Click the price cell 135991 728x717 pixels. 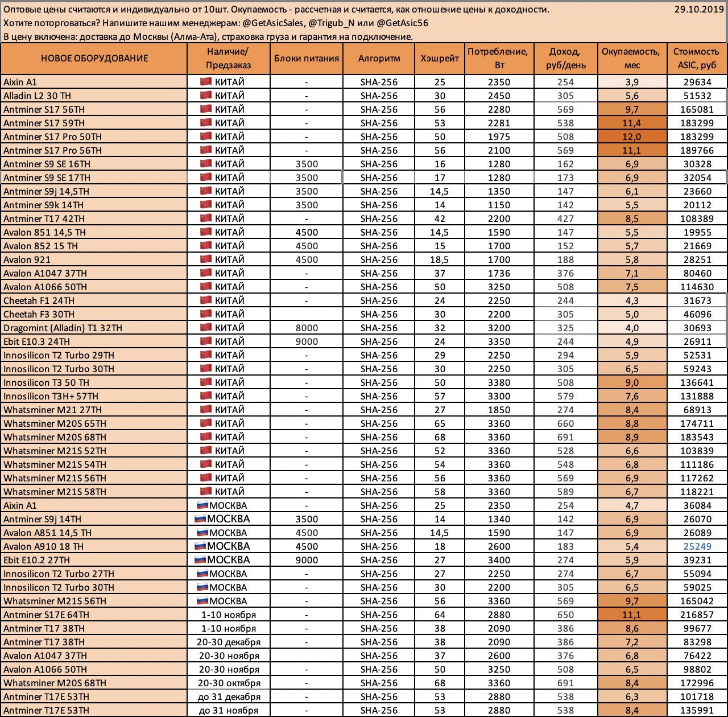[x=696, y=710]
